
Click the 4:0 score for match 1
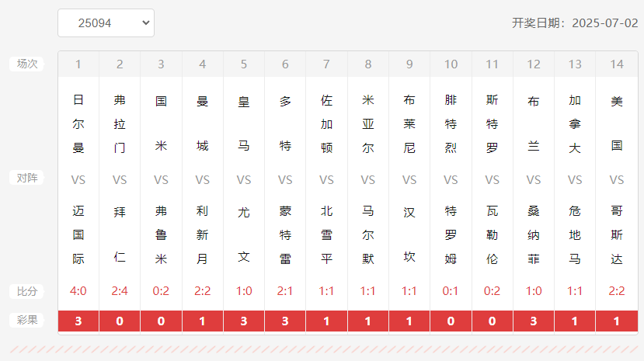pos(78,291)
